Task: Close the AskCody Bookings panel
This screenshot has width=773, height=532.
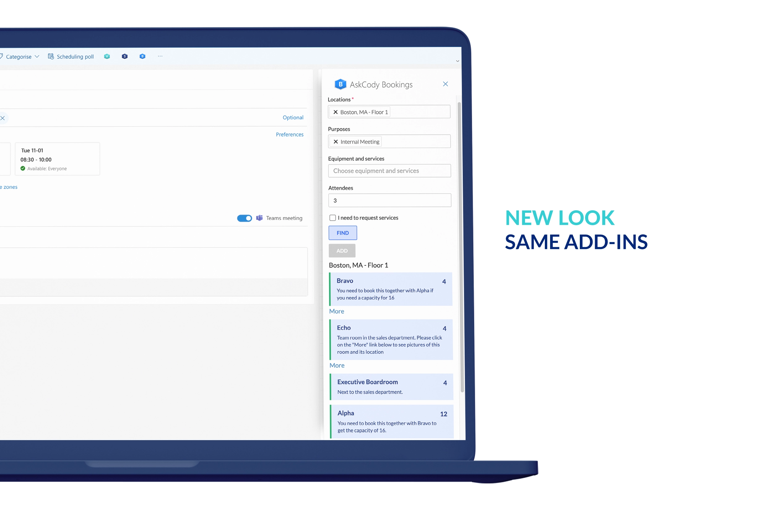Action: tap(445, 84)
